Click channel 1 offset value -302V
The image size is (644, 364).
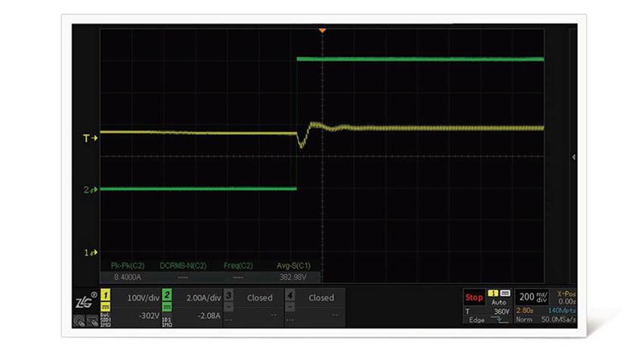pyautogui.click(x=148, y=316)
